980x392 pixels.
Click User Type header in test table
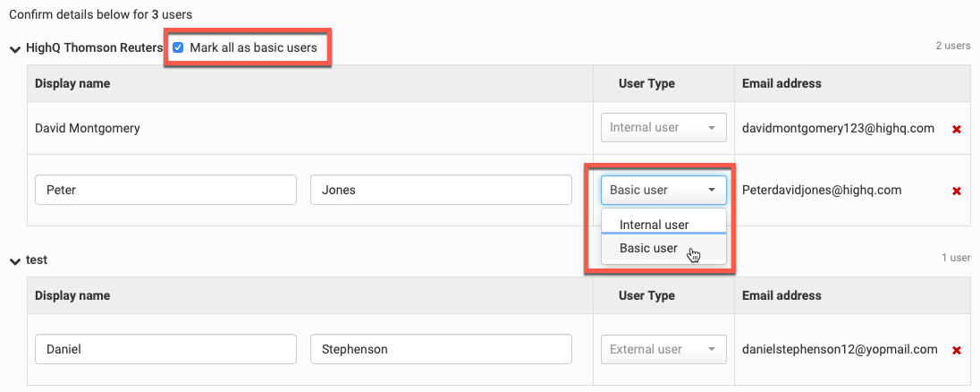tap(646, 295)
